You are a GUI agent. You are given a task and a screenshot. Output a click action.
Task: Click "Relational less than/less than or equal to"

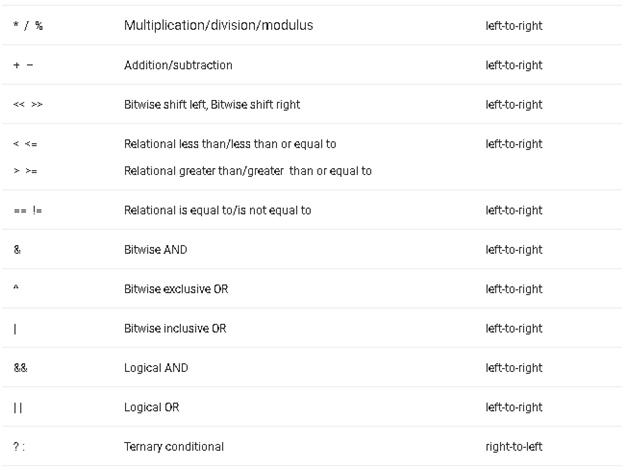point(230,144)
